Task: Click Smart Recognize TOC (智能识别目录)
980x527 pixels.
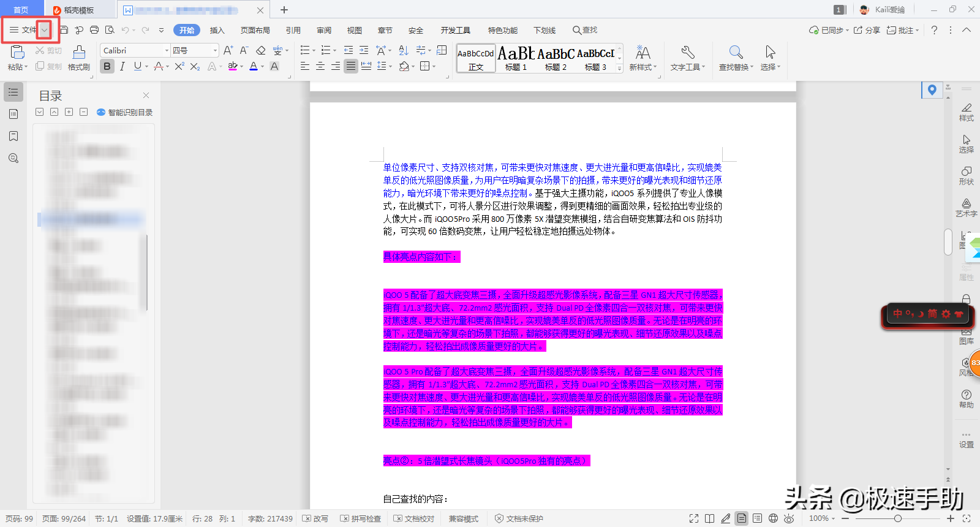Action: point(125,112)
